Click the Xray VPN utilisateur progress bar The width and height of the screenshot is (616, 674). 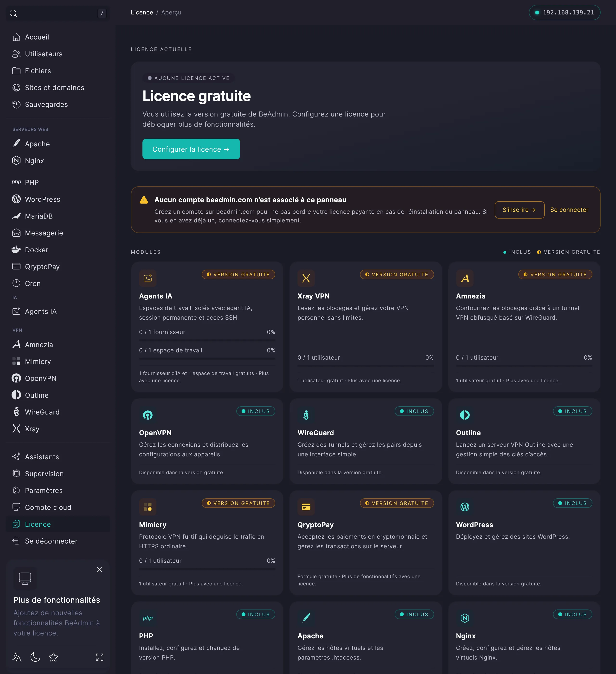point(366,366)
